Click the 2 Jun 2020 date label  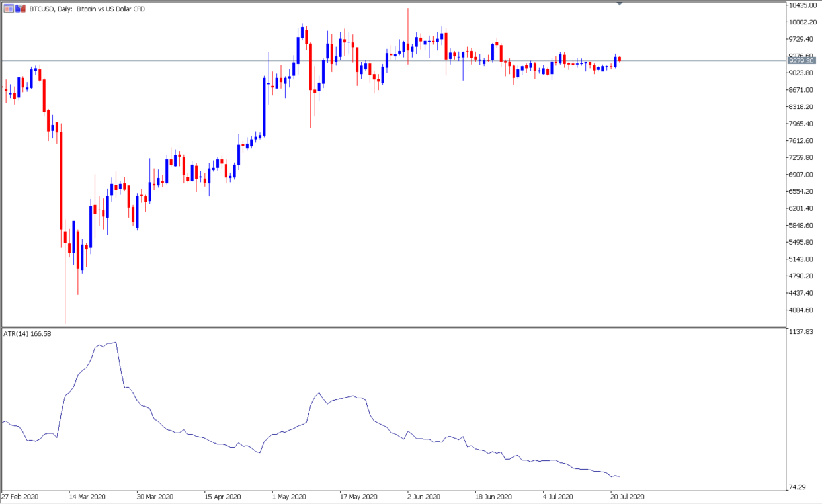(x=424, y=496)
